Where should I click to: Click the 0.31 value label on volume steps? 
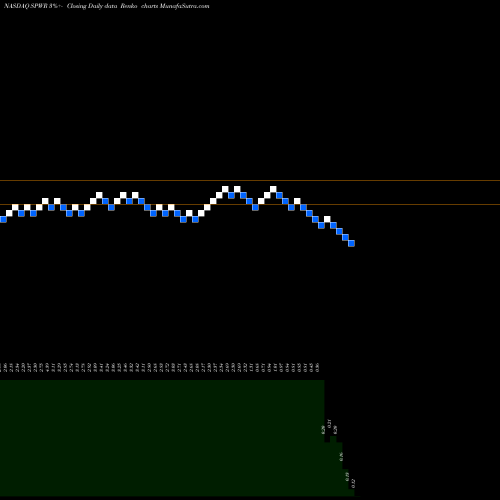tap(329, 423)
